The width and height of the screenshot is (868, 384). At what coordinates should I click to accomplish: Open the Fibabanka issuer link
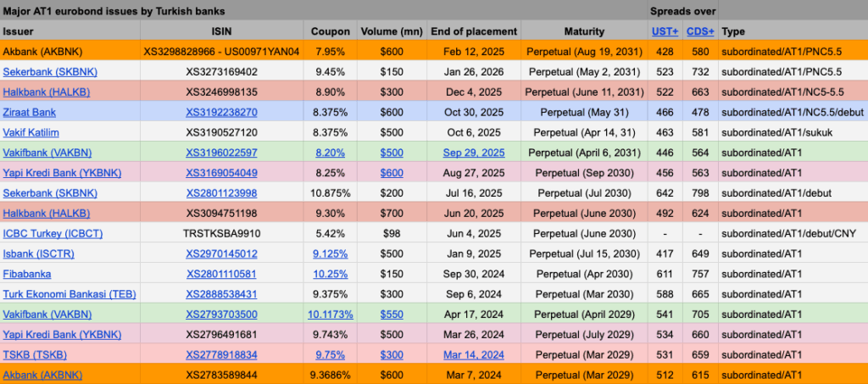tap(27, 274)
